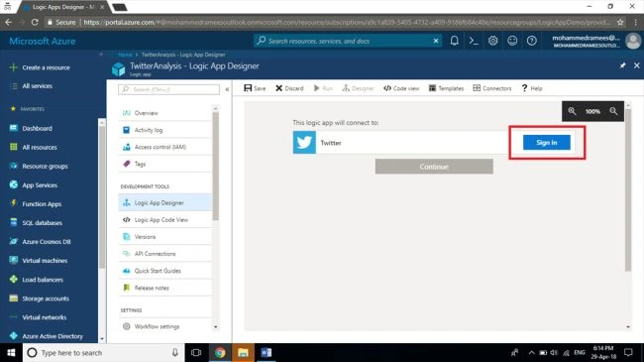The image size is (644, 362).
Task: Open Release notes menu item
Action: coord(165,288)
